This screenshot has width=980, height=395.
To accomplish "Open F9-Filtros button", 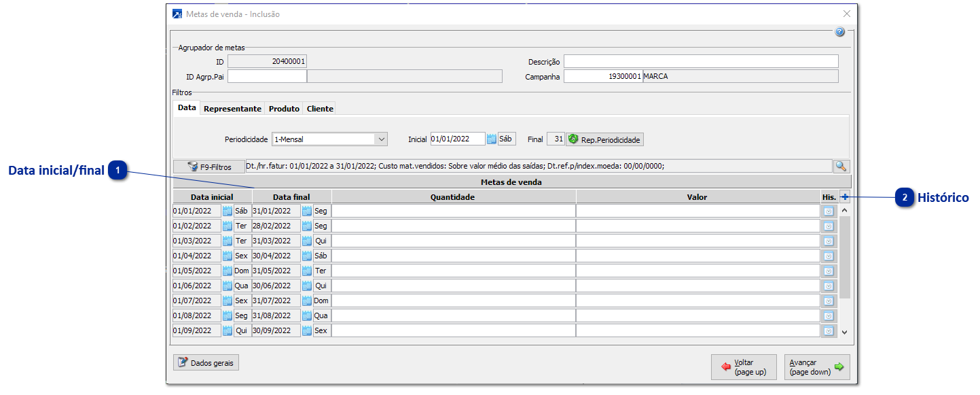I will 209,167.
